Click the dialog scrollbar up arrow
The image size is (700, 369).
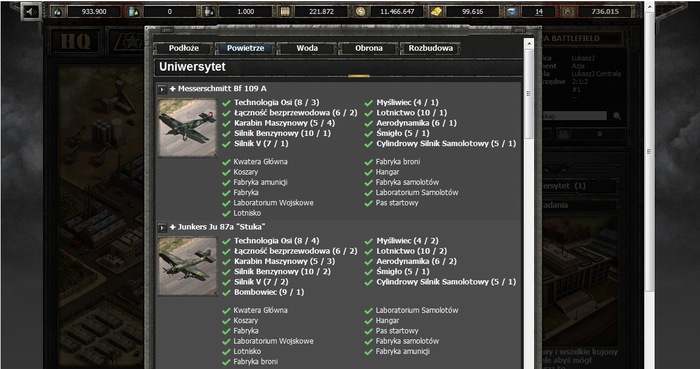[529, 44]
